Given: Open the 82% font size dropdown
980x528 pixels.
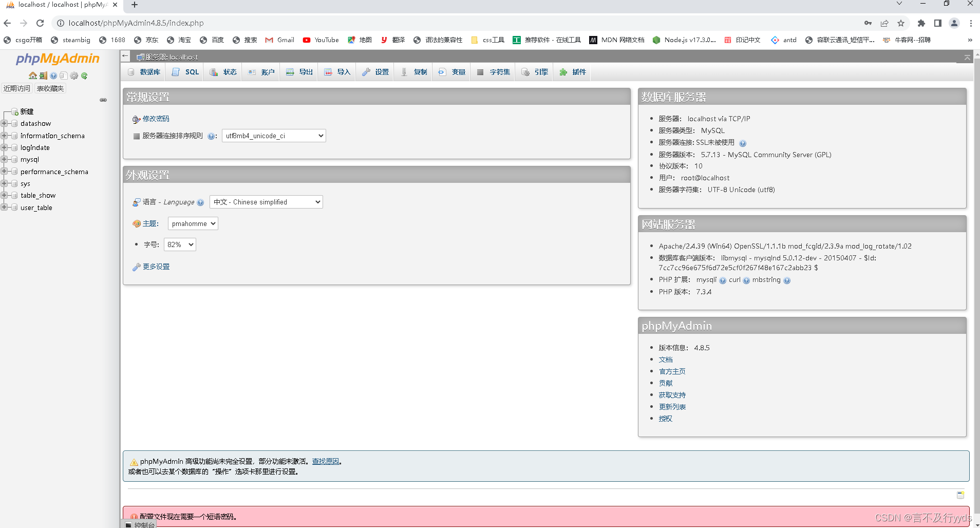Looking at the screenshot, I should pos(180,244).
